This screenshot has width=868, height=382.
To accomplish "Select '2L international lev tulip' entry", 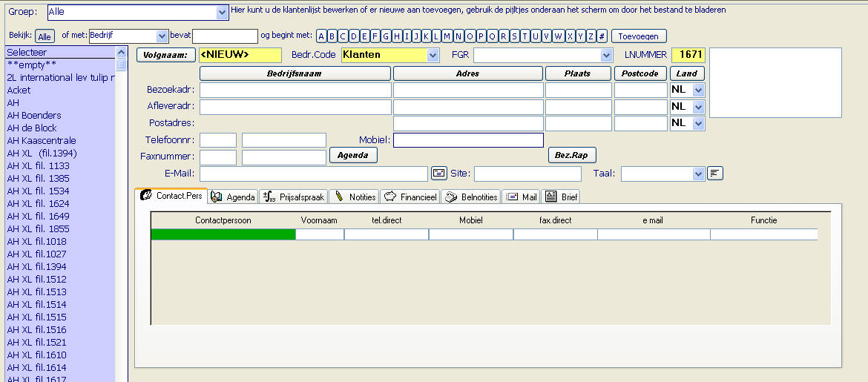I will click(60, 77).
